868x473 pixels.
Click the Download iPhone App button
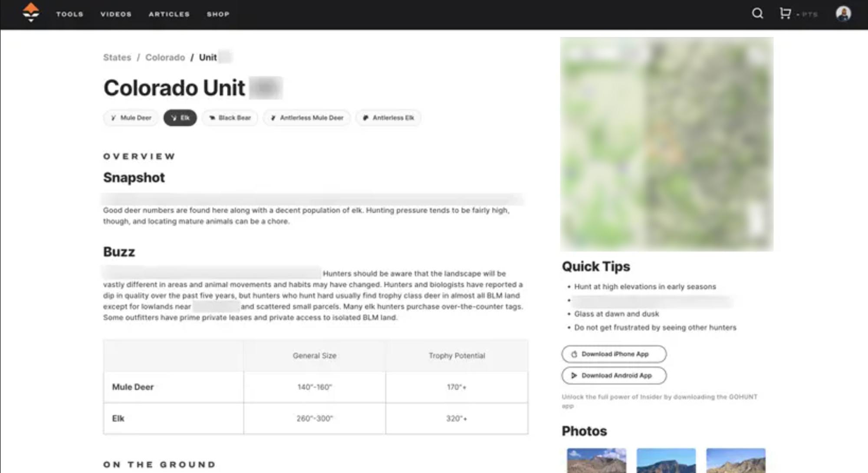[x=614, y=354]
